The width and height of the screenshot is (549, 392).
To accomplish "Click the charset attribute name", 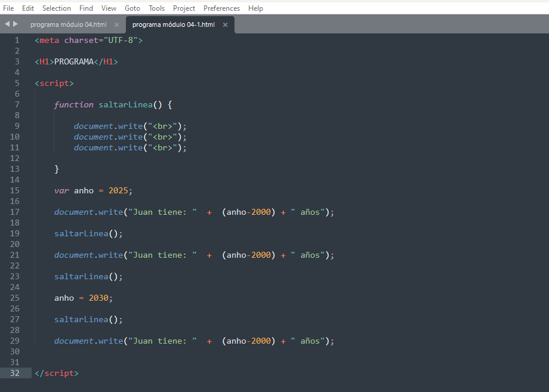I will tap(81, 40).
